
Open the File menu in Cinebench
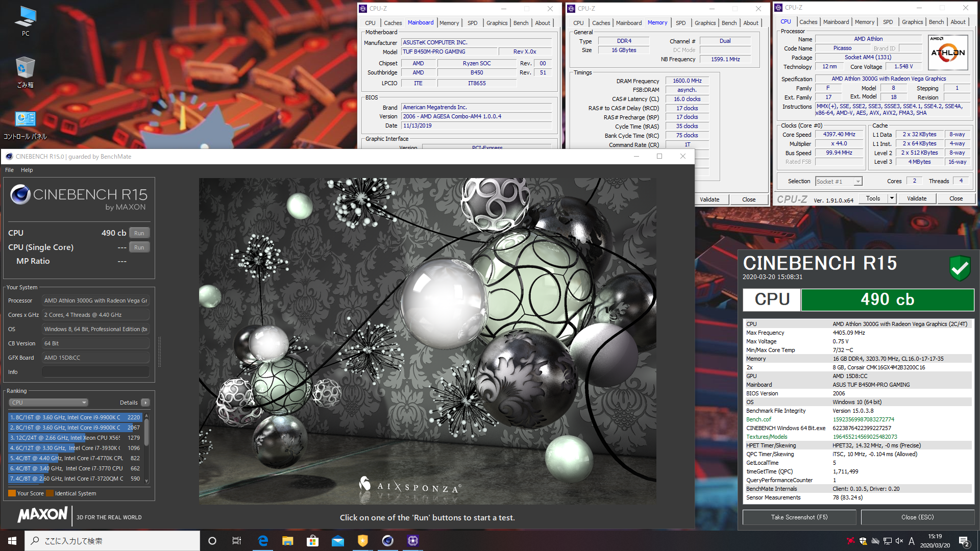[x=9, y=170]
